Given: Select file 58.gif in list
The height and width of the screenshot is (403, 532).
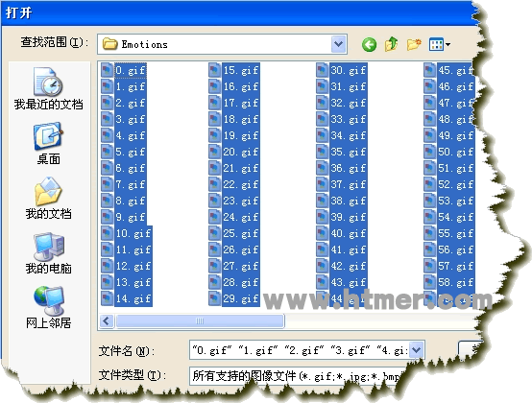Looking at the screenshot, I should 449,282.
